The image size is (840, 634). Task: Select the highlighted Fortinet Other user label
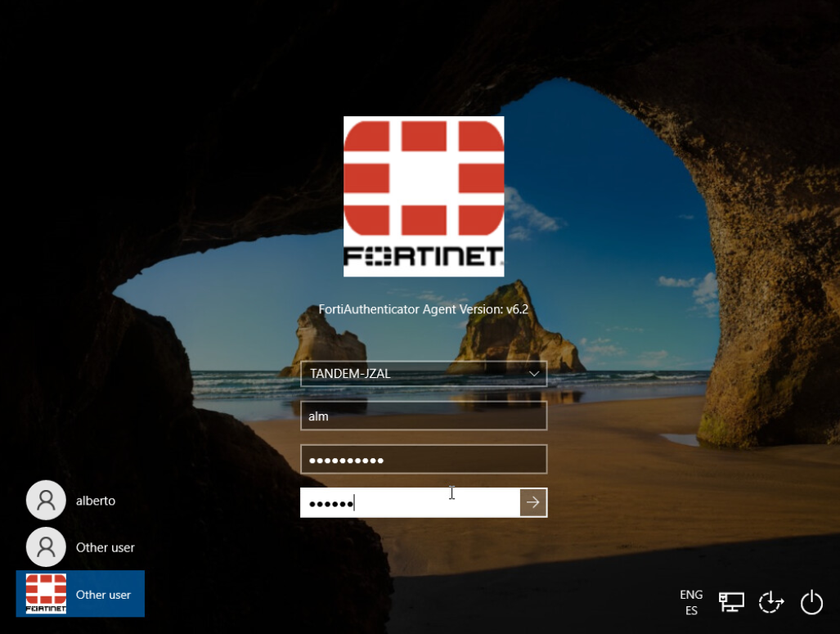point(103,595)
